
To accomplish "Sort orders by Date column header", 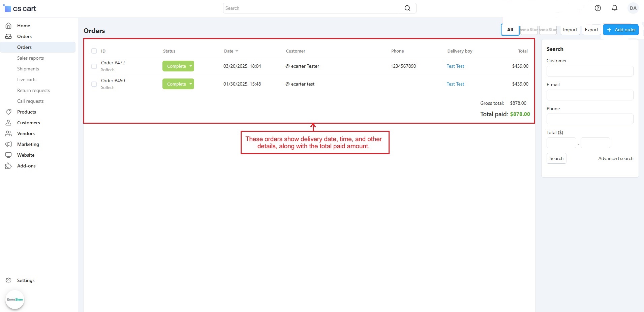I will [229, 51].
